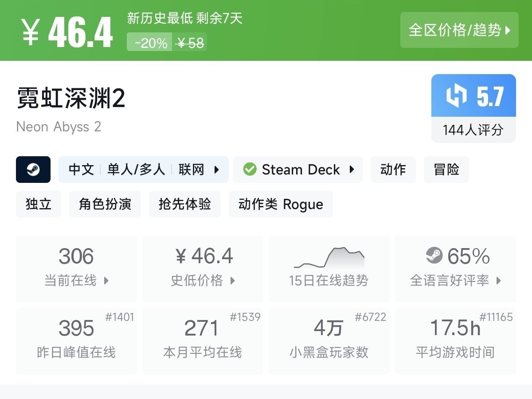Expand 全语言好评率 details arrow

(x=498, y=280)
